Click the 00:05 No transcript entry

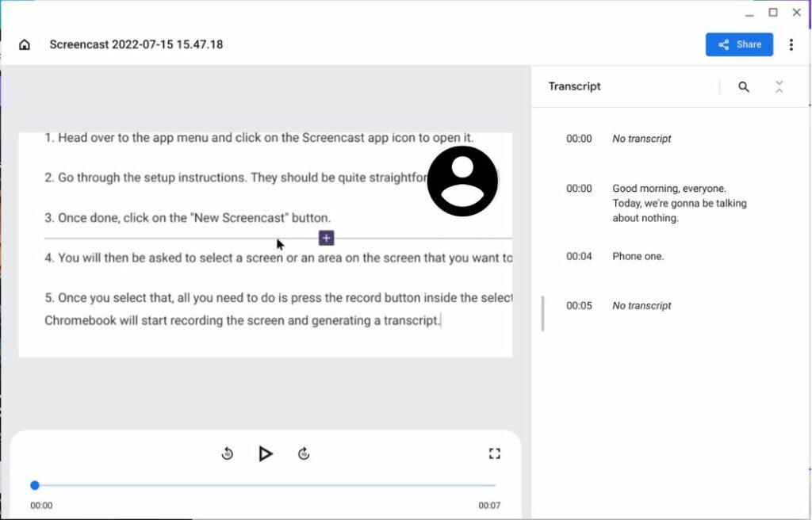click(642, 305)
